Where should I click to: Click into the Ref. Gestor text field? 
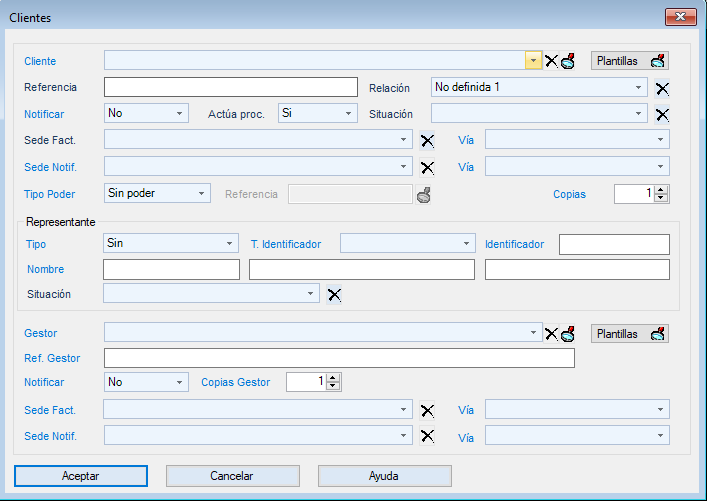(339, 358)
